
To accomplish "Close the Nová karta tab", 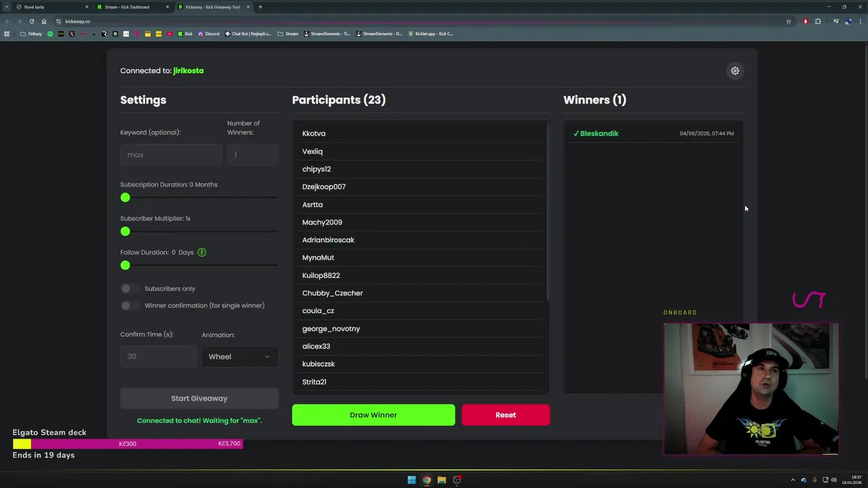I will (87, 7).
